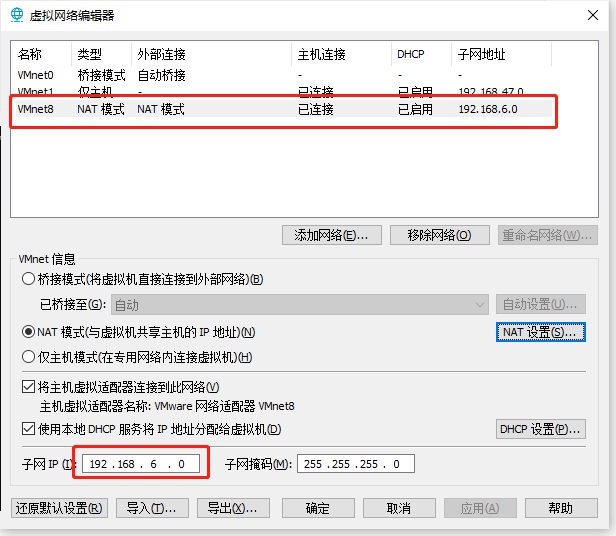Click 桥接模式 type cell of VMnet0

click(101, 75)
